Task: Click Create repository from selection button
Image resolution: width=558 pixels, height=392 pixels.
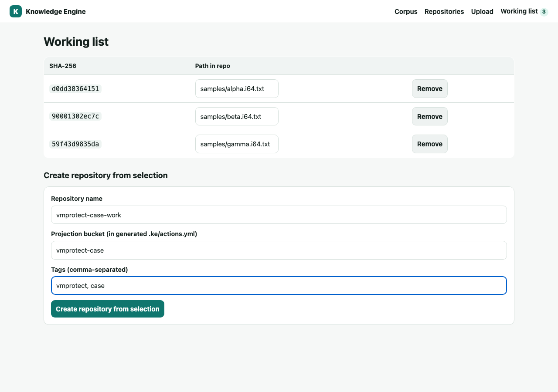Action: [x=108, y=309]
